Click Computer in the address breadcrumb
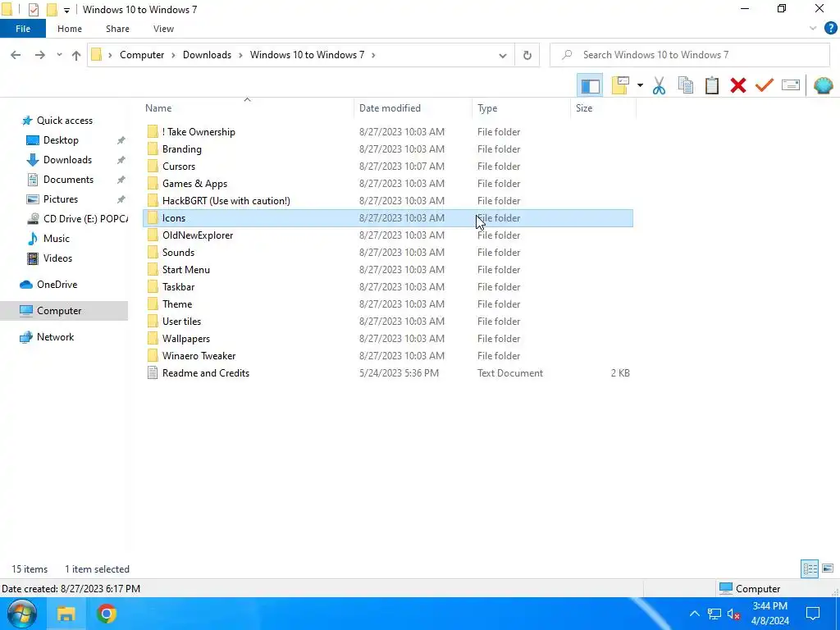This screenshot has width=840, height=630. (142, 55)
